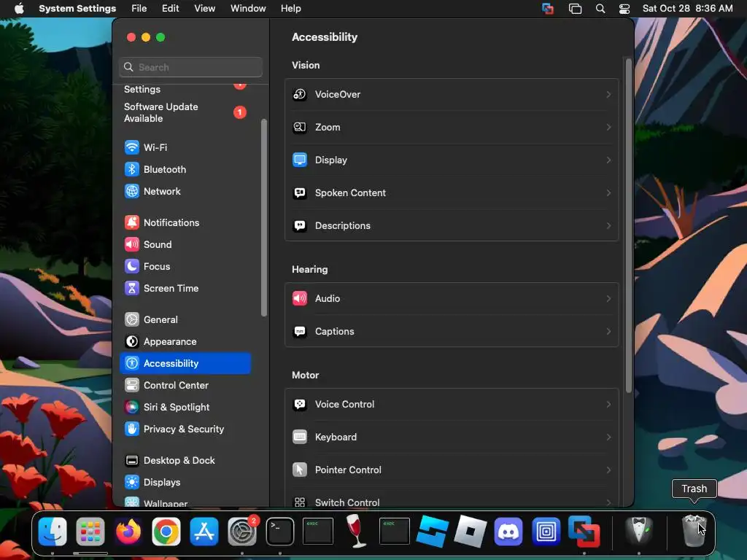Open Finder from the Dock
Screen dimensions: 747x560
click(x=53, y=532)
